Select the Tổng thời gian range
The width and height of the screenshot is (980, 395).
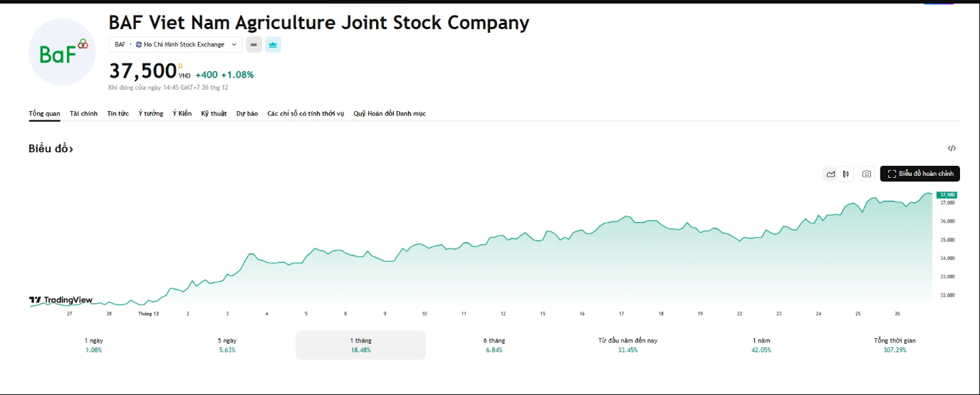[x=895, y=344]
